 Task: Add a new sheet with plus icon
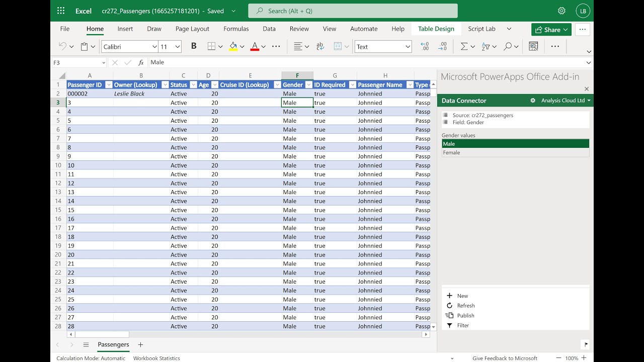140,344
